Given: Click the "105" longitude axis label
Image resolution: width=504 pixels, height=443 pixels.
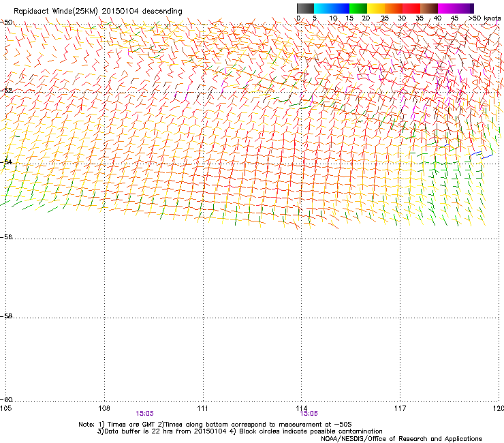Looking at the screenshot, I should click(5, 408).
